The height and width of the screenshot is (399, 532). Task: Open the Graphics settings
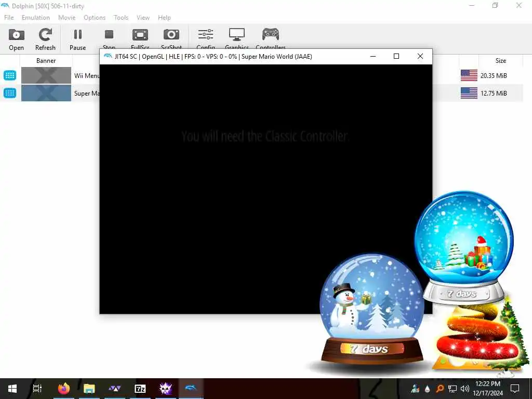point(237,39)
